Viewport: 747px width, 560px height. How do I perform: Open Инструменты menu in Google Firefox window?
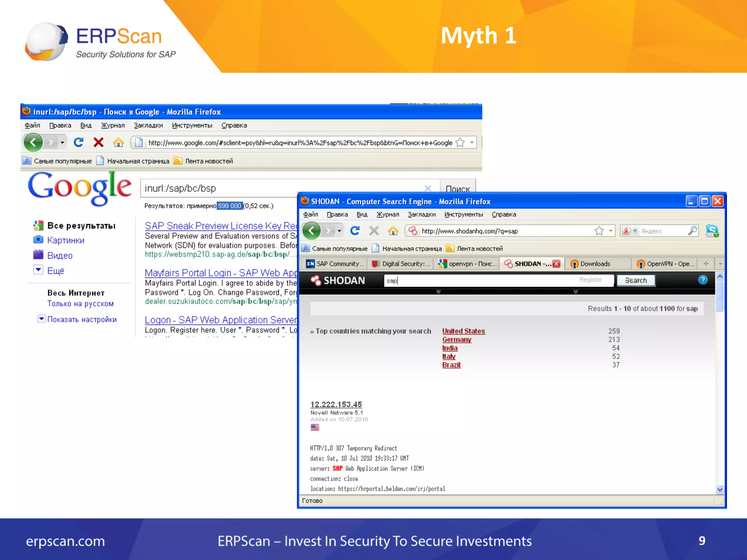pos(192,125)
